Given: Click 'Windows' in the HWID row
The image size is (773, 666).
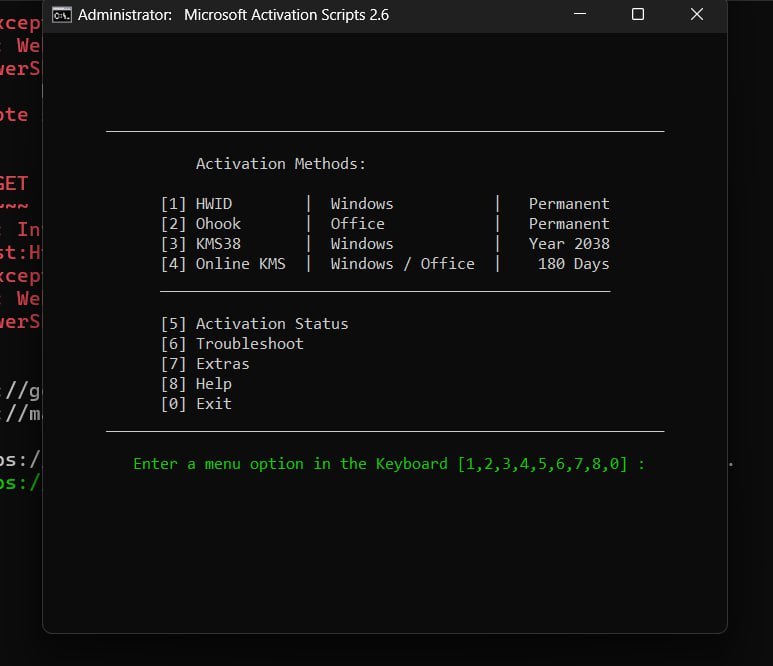Looking at the screenshot, I should coord(362,204).
